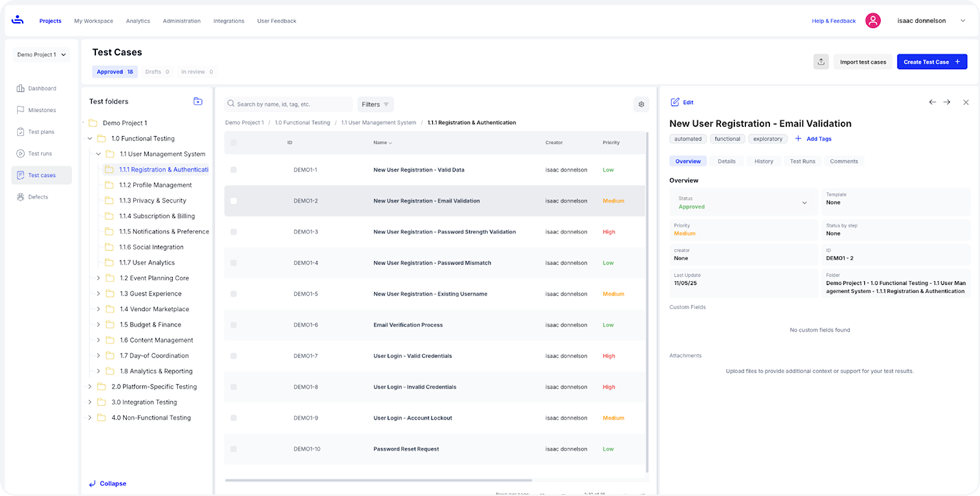Go to previous test case arrow
Image resolution: width=980 pixels, height=496 pixels.
[932, 102]
